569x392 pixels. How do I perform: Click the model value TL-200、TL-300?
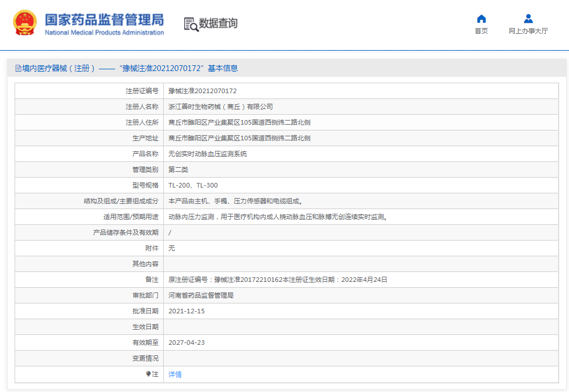click(x=193, y=185)
